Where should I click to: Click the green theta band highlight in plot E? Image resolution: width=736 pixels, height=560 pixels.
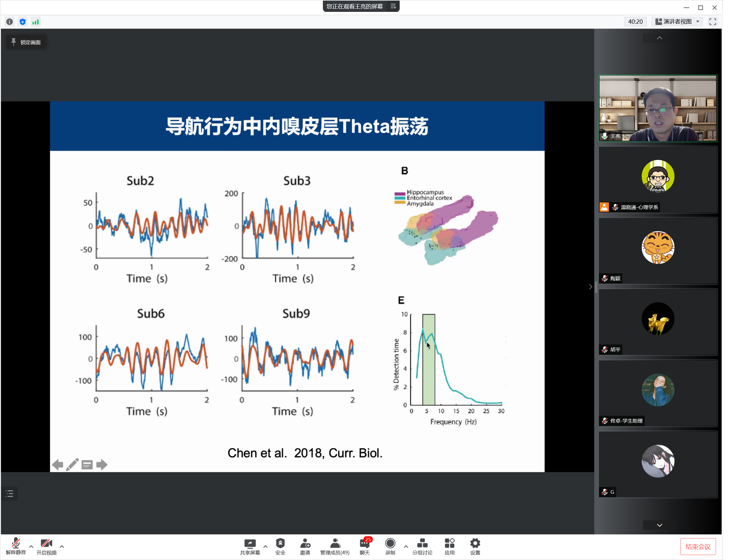click(x=428, y=360)
